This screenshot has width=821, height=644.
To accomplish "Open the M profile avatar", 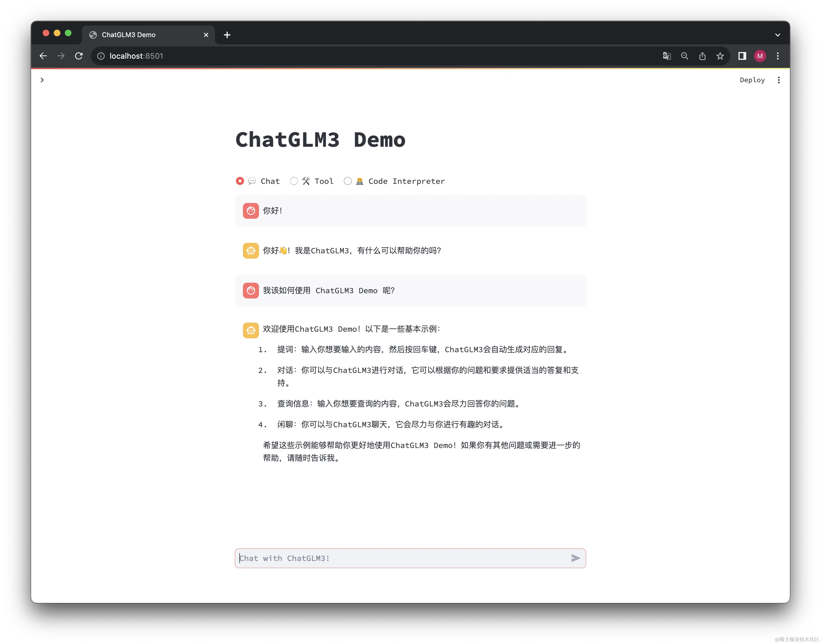I will click(760, 56).
